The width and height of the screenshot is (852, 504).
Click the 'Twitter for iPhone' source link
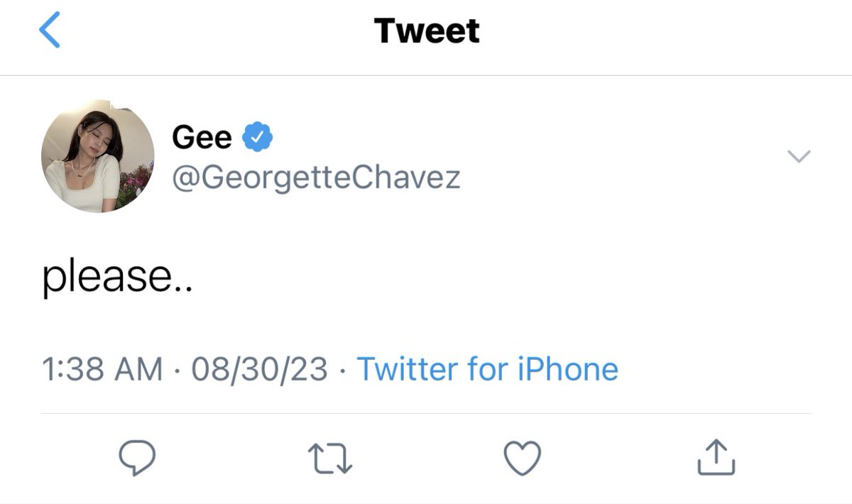pyautogui.click(x=487, y=369)
